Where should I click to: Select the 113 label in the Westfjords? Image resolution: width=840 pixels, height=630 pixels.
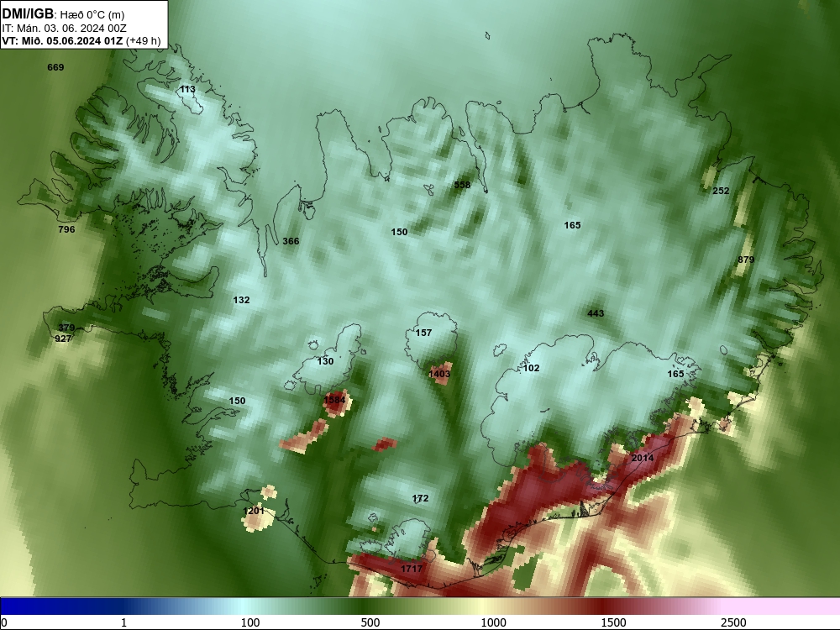pyautogui.click(x=187, y=90)
